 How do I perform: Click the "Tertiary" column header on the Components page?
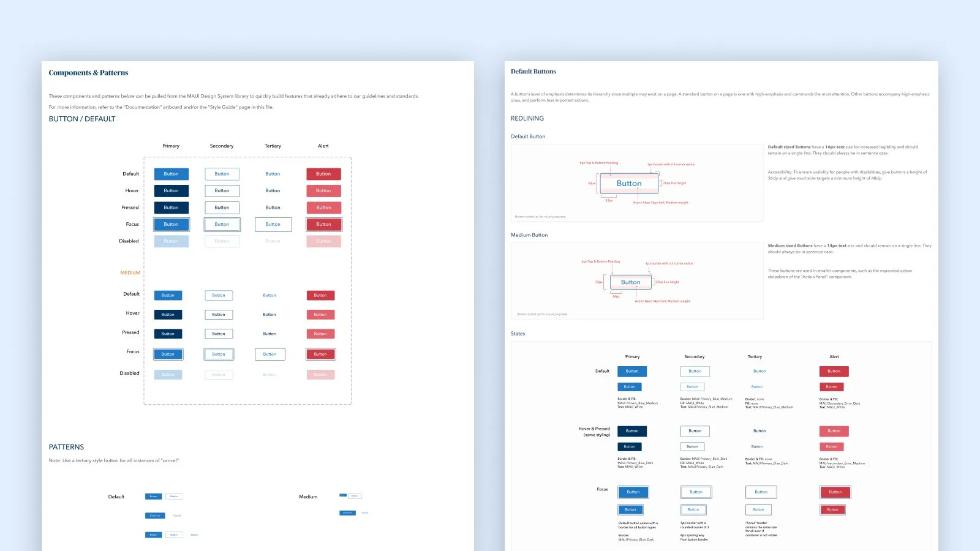(x=273, y=146)
